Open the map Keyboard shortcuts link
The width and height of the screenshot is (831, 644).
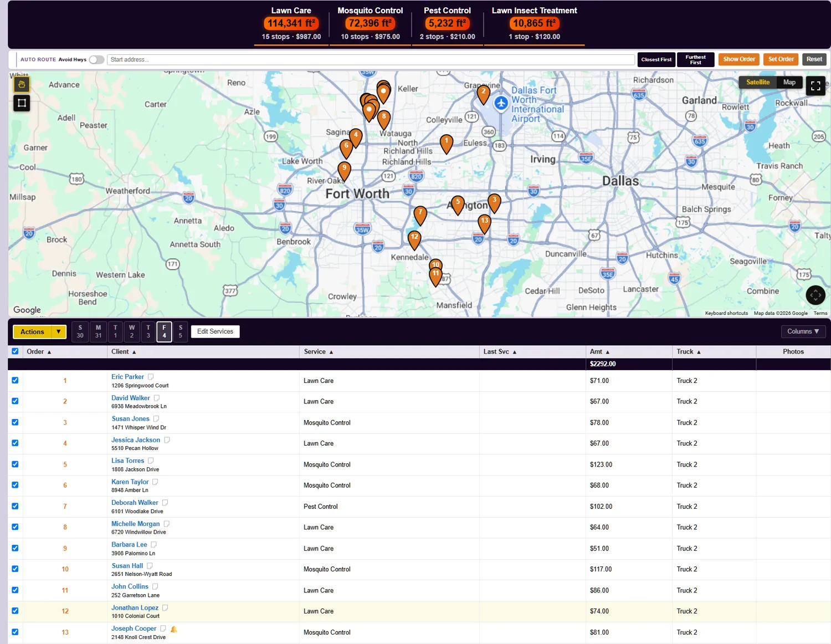726,313
